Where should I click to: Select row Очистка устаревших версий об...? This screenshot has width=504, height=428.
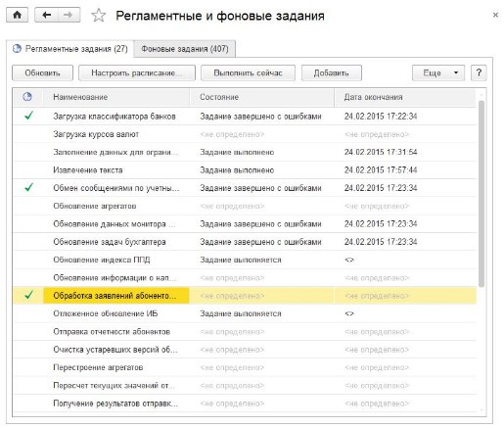(245, 350)
